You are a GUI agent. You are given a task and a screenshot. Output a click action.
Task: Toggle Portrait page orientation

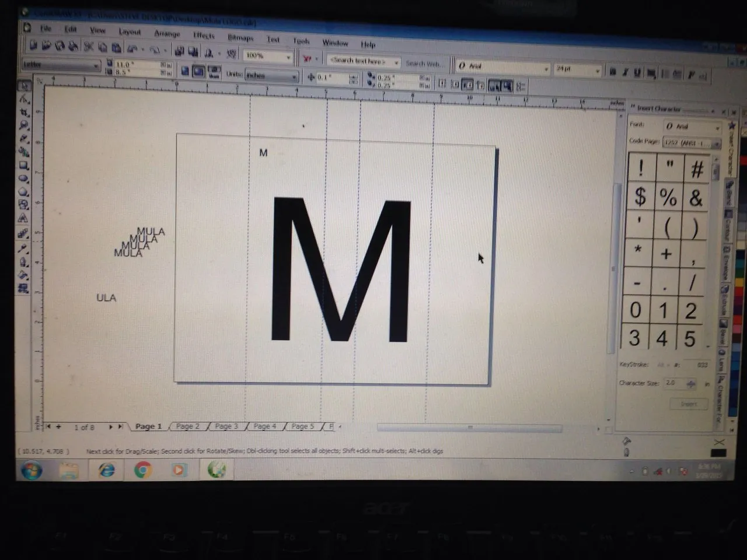coord(185,71)
